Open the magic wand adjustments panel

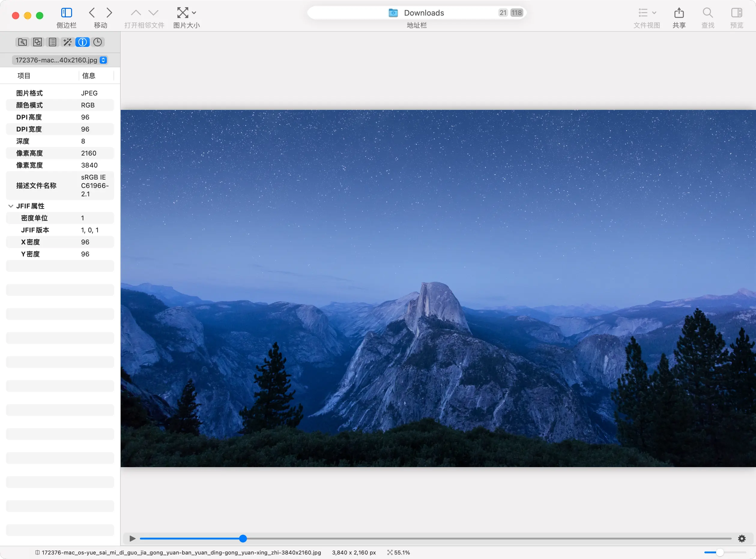[x=67, y=42]
